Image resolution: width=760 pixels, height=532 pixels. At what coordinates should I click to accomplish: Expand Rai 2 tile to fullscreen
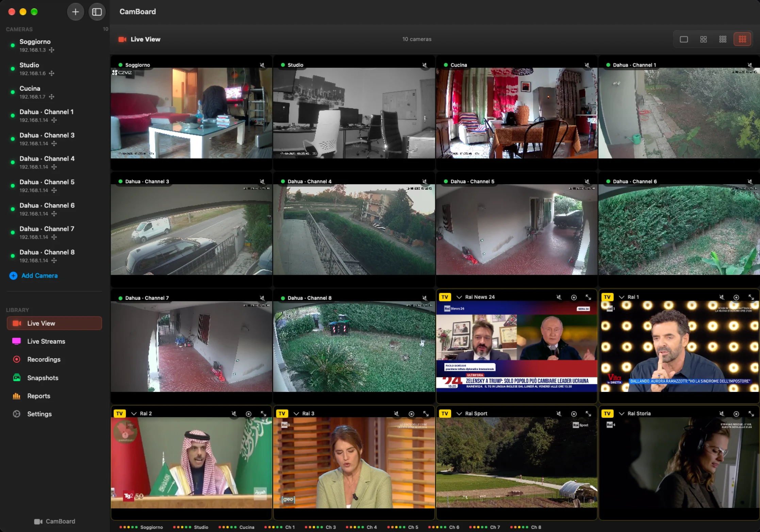263,414
